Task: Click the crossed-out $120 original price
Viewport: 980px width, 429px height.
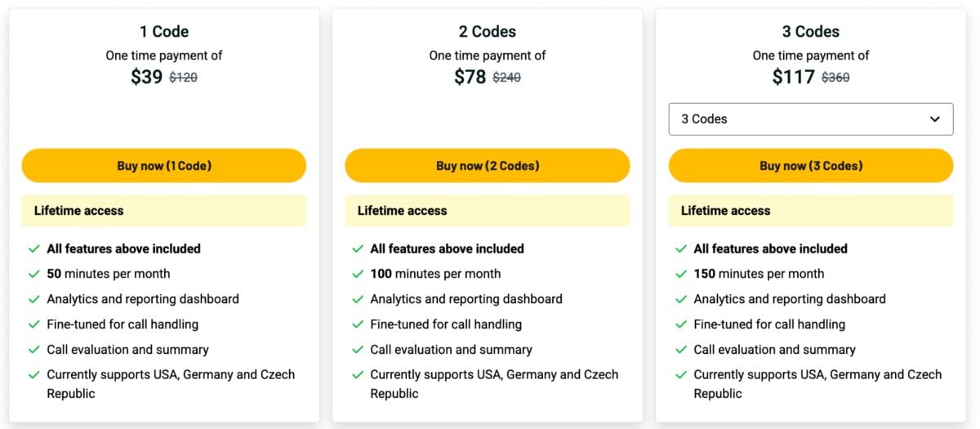Action: 183,78
